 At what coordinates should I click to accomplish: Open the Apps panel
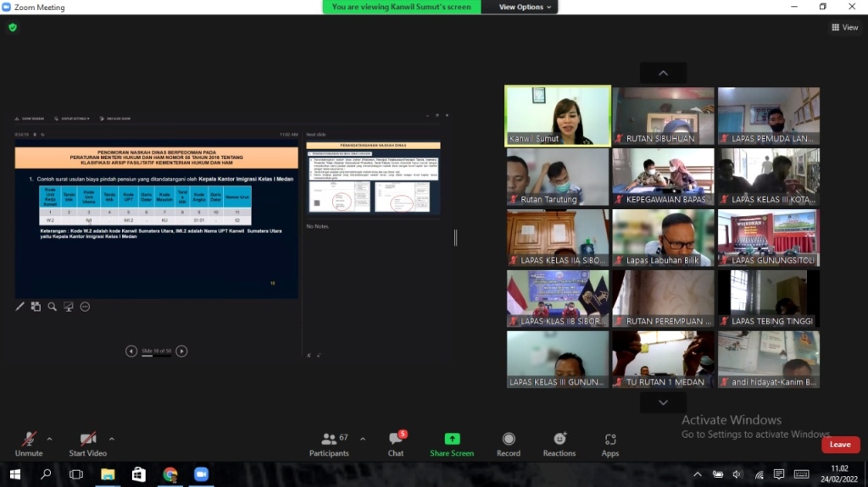click(610, 444)
